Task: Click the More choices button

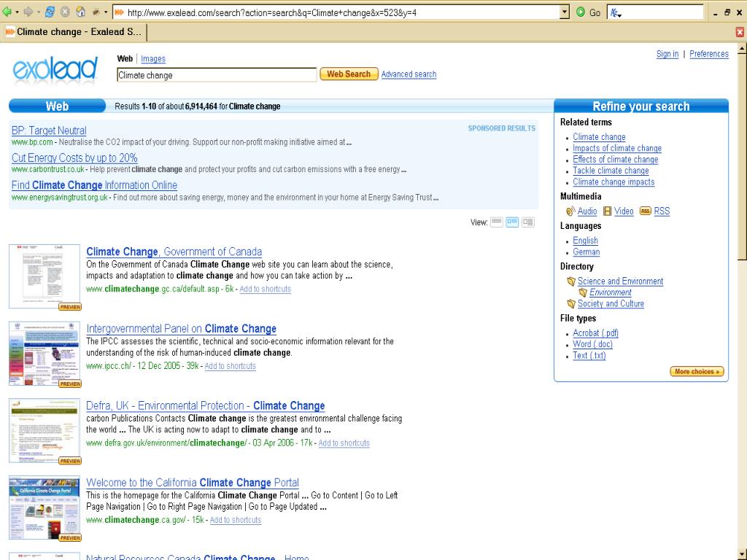Action: coord(697,371)
